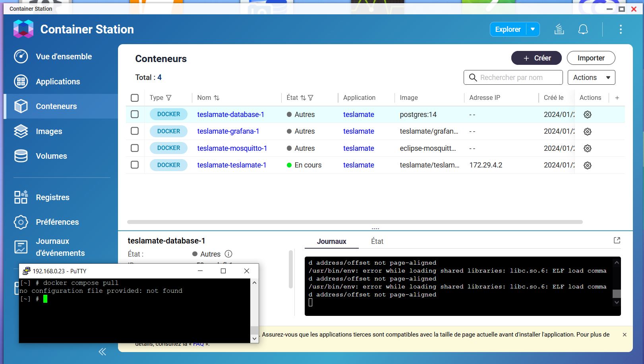The width and height of the screenshot is (644, 364).
Task: Open settings gear for teslamate-mosquitto-1
Action: point(588,148)
